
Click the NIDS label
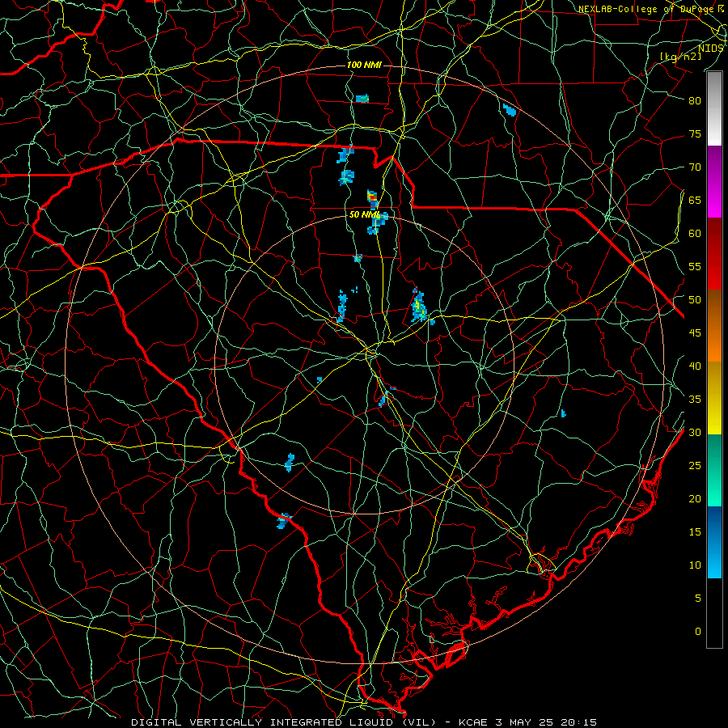[x=711, y=49]
